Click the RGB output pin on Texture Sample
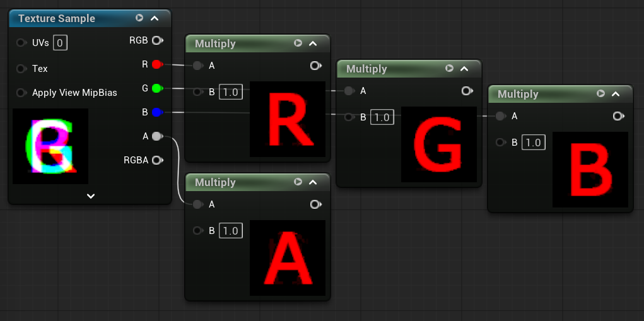Screen dimensions: 644x321 (x=156, y=40)
